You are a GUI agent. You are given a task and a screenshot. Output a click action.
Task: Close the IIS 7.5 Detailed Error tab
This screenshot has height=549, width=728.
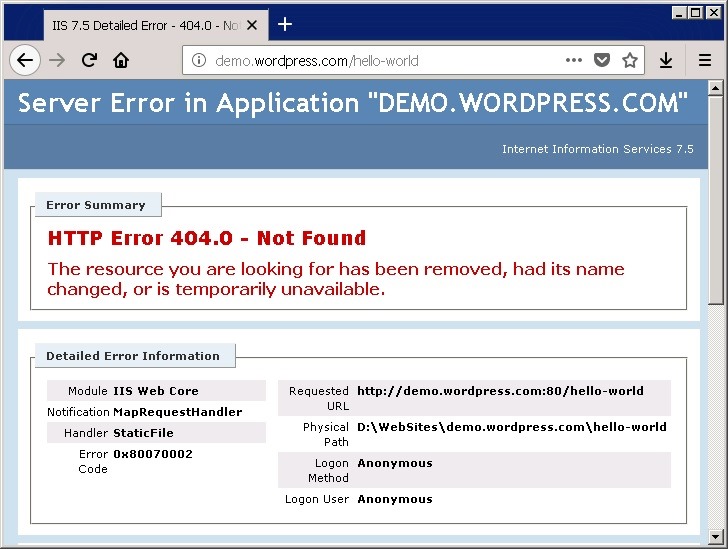pos(252,25)
